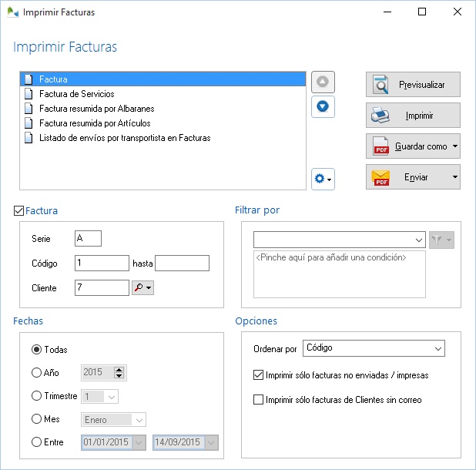Viewport: 476px width, 470px height.
Task: Select the Entre date range option
Action: (x=36, y=442)
